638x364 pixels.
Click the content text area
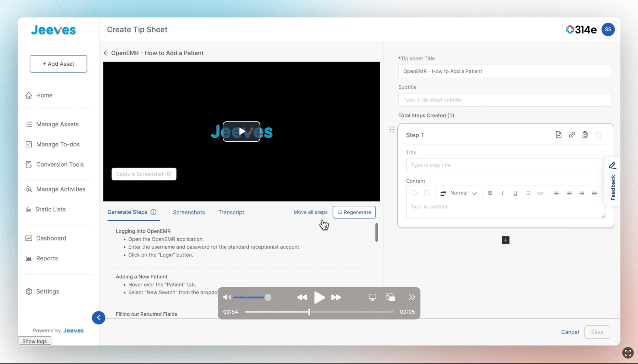(506, 209)
